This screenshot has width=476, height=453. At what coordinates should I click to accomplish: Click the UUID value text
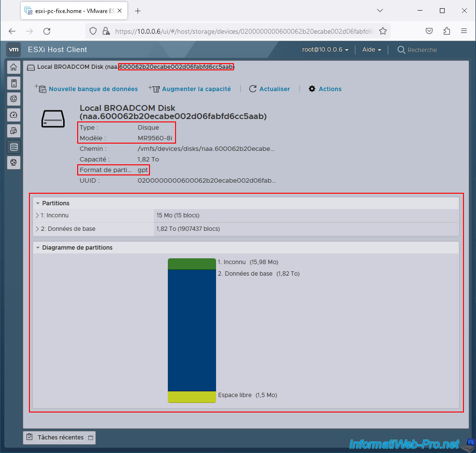click(206, 181)
